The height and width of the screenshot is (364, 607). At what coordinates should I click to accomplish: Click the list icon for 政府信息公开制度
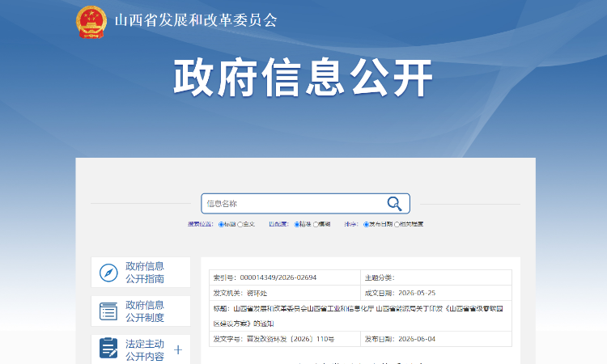point(108,311)
